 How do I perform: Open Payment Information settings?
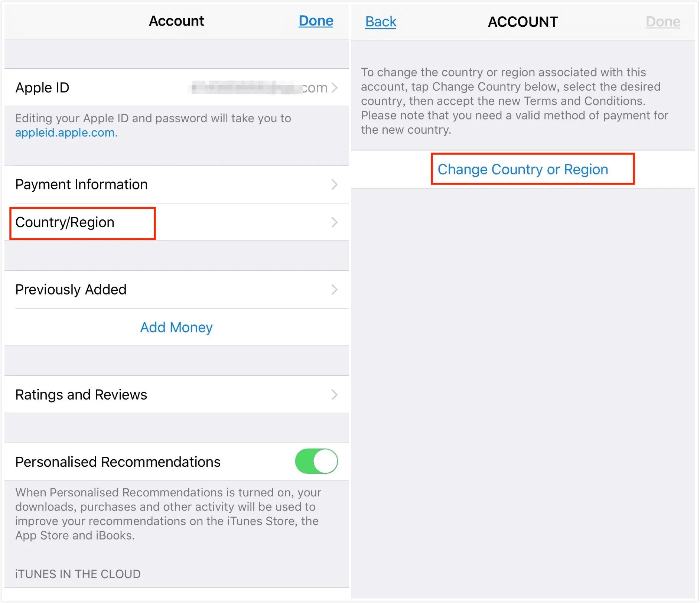81,185
